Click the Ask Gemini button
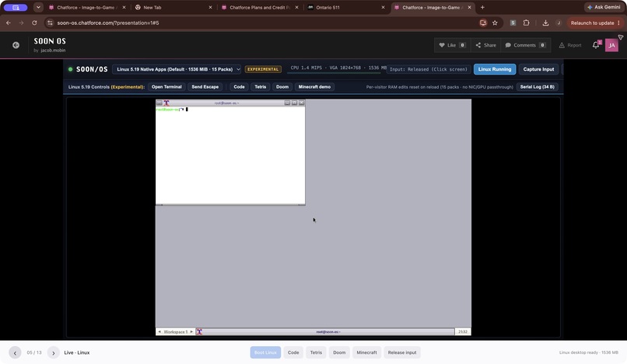The height and width of the screenshot is (364, 627). point(604,7)
